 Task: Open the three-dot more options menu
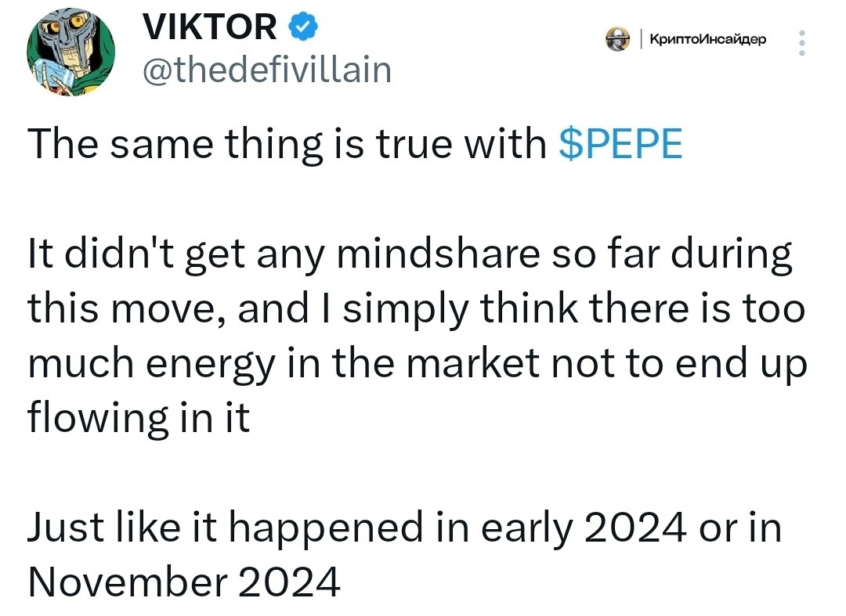802,42
